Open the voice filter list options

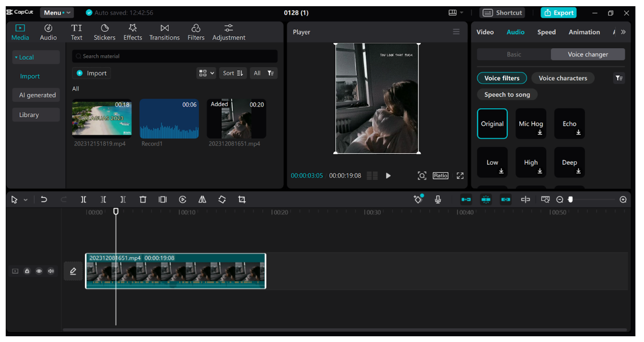(x=619, y=78)
